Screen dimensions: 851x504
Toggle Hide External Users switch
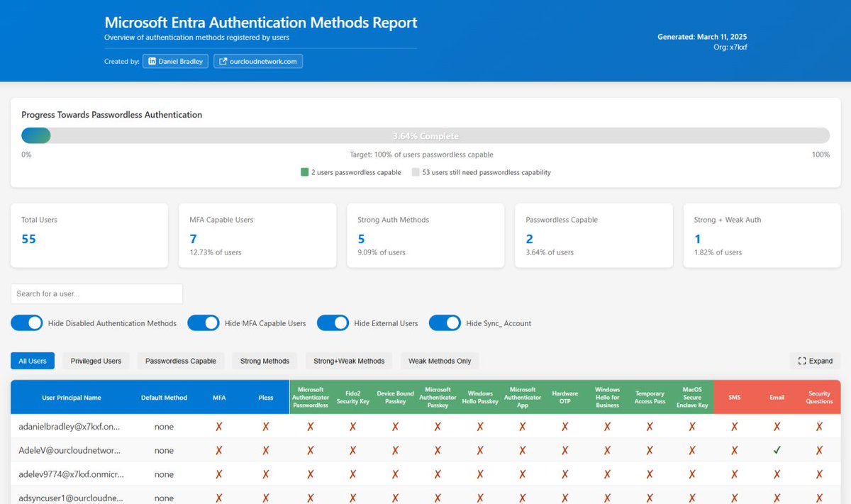tap(333, 323)
